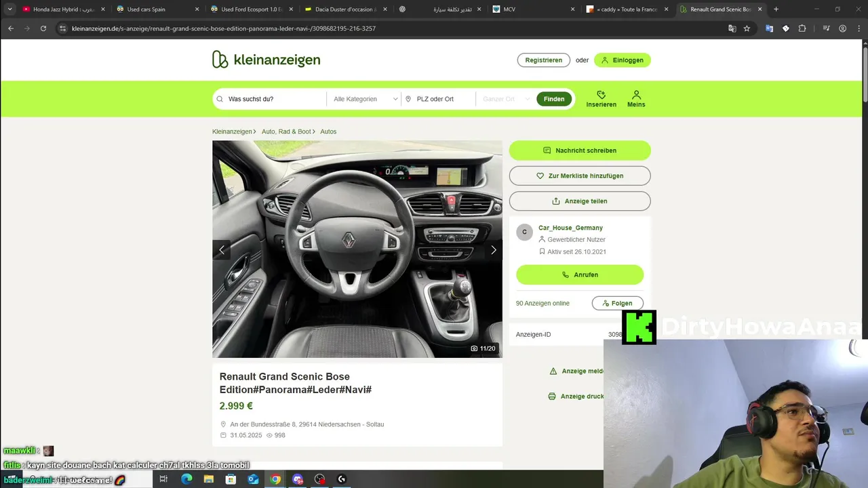The height and width of the screenshot is (488, 868).
Task: Click the printer icon for Anzeige drucken
Action: point(552,396)
